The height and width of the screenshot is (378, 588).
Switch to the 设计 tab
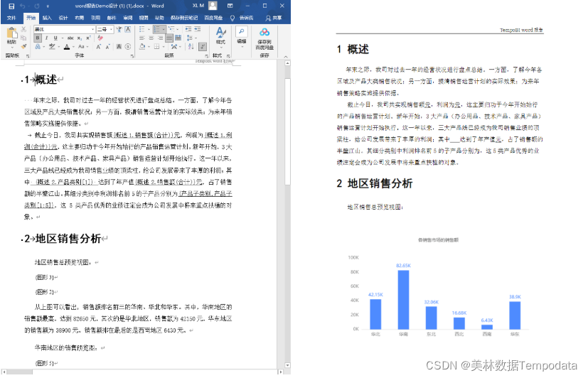coord(63,18)
